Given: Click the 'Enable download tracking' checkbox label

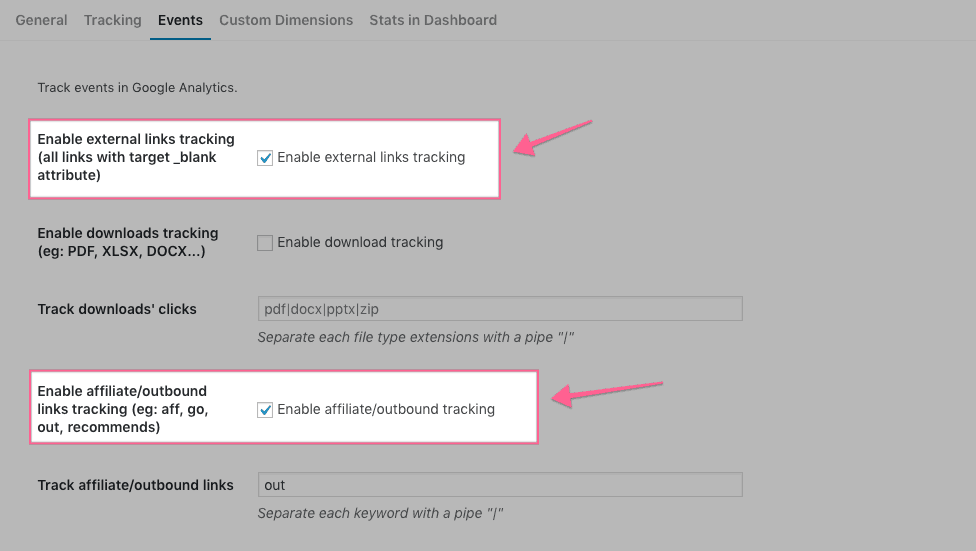Looking at the screenshot, I should [x=360, y=242].
